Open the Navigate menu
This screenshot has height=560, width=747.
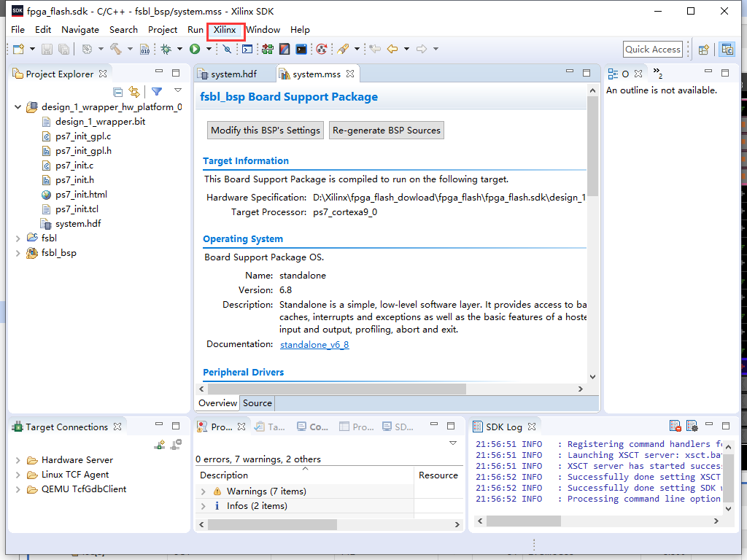pos(80,29)
